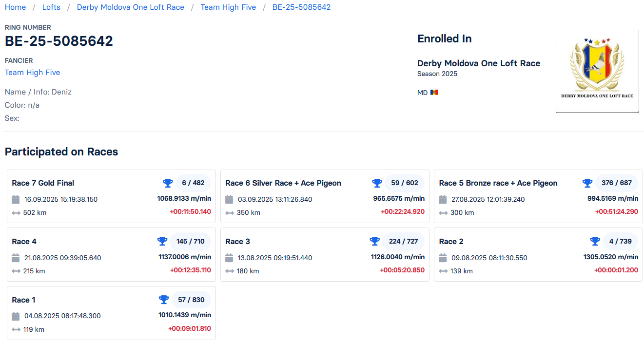The height and width of the screenshot is (343, 644).
Task: Click the distance arrows icon beside 502 km
Action: click(16, 212)
